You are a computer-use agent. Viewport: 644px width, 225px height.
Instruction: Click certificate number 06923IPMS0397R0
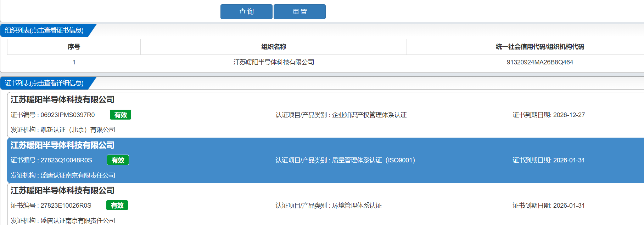pos(68,115)
